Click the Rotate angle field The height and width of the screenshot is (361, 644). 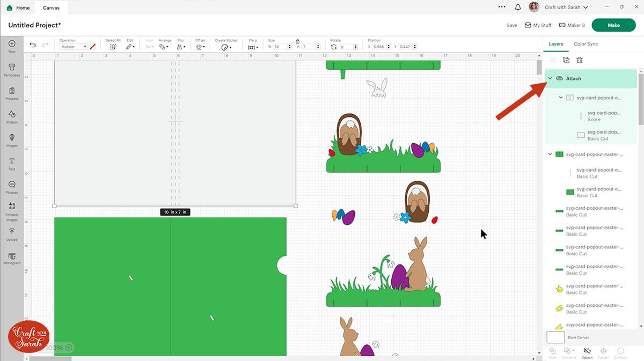point(346,47)
